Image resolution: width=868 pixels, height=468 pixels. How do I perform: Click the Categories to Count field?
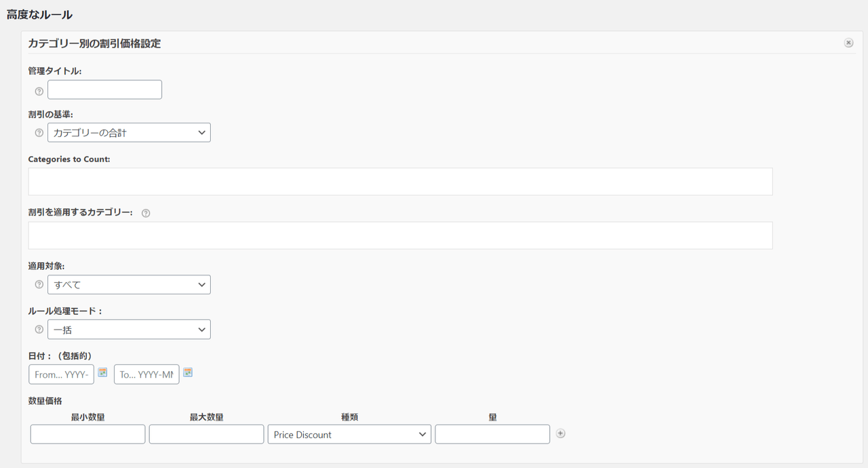click(400, 182)
